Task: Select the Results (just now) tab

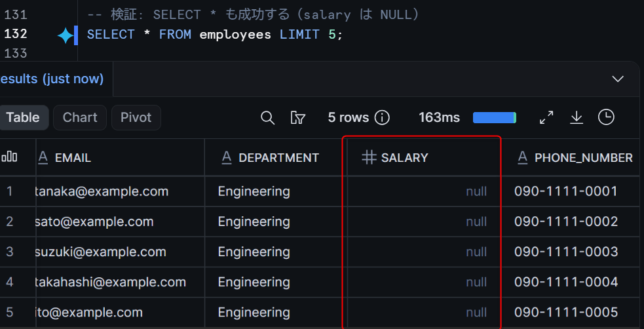Action: pyautogui.click(x=52, y=79)
